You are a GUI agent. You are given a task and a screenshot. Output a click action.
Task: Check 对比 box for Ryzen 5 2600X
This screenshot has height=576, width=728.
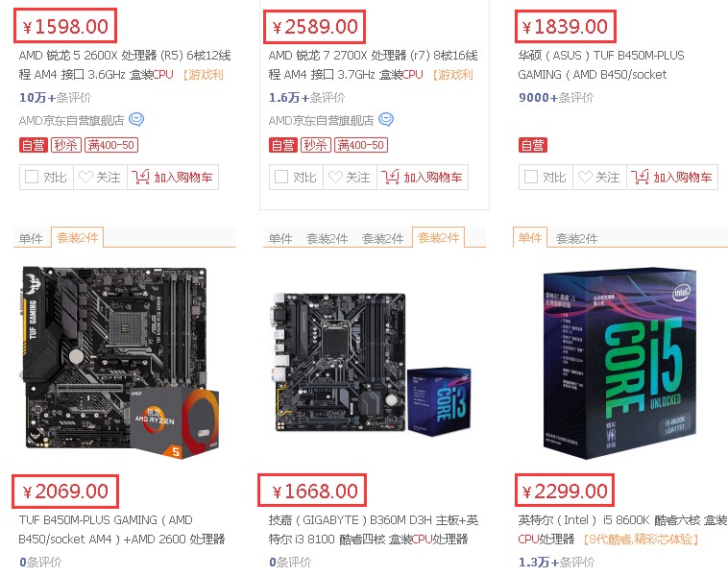(x=32, y=177)
